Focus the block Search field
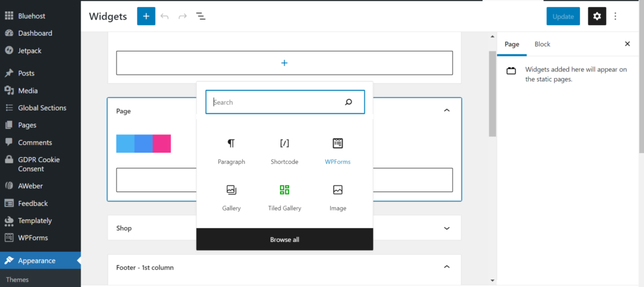The height and width of the screenshot is (287, 644). 285,102
